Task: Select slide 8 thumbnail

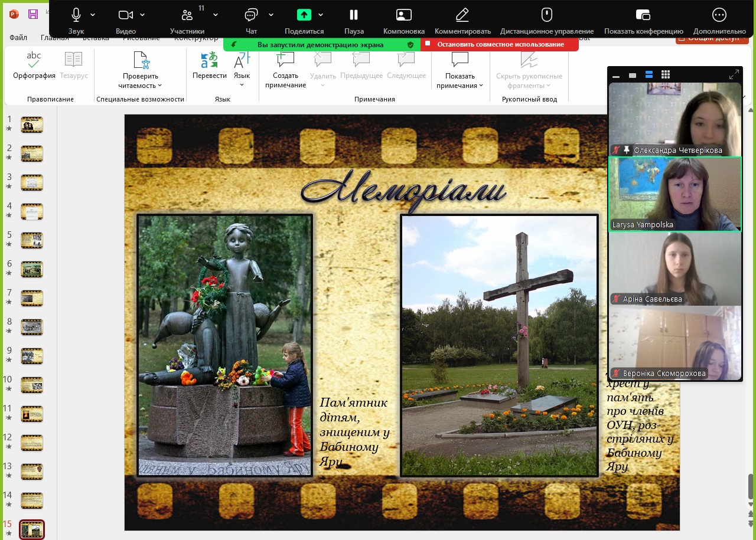Action: [32, 327]
